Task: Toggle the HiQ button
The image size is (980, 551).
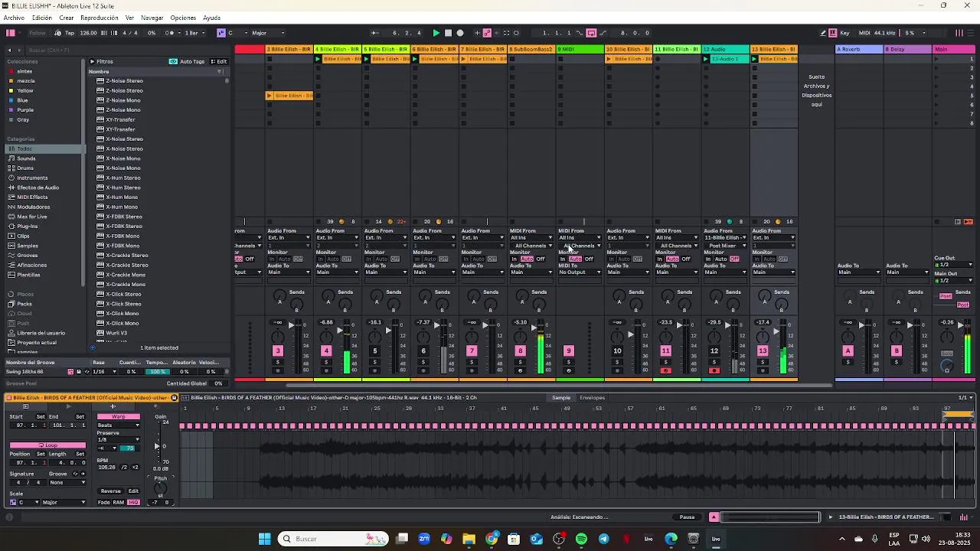Action: (x=133, y=503)
